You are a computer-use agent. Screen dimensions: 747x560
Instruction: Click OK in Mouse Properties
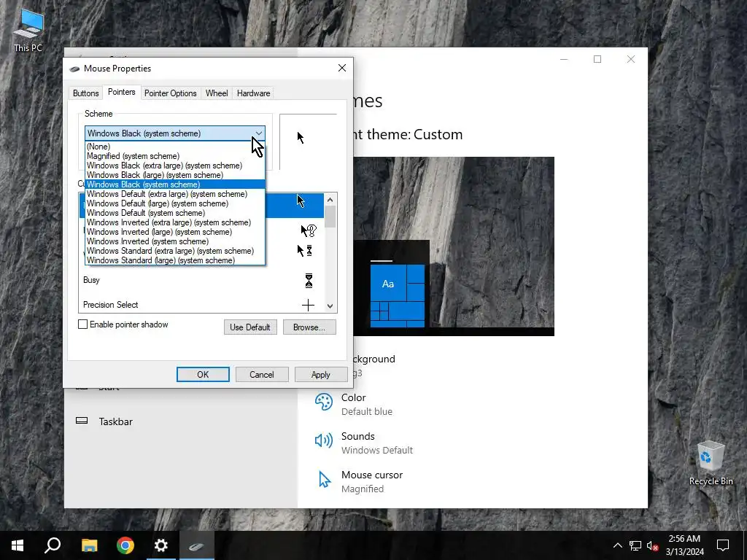(203, 374)
